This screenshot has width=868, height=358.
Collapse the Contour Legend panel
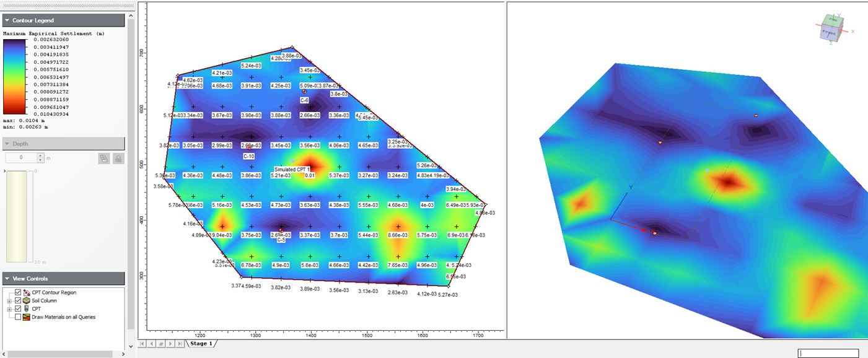tap(7, 20)
